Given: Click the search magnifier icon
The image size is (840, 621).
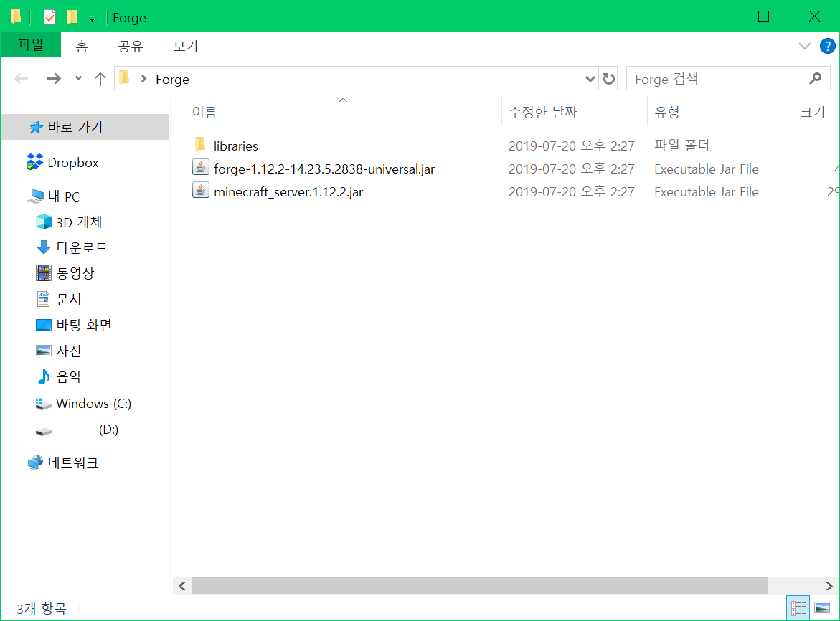Looking at the screenshot, I should 815,79.
